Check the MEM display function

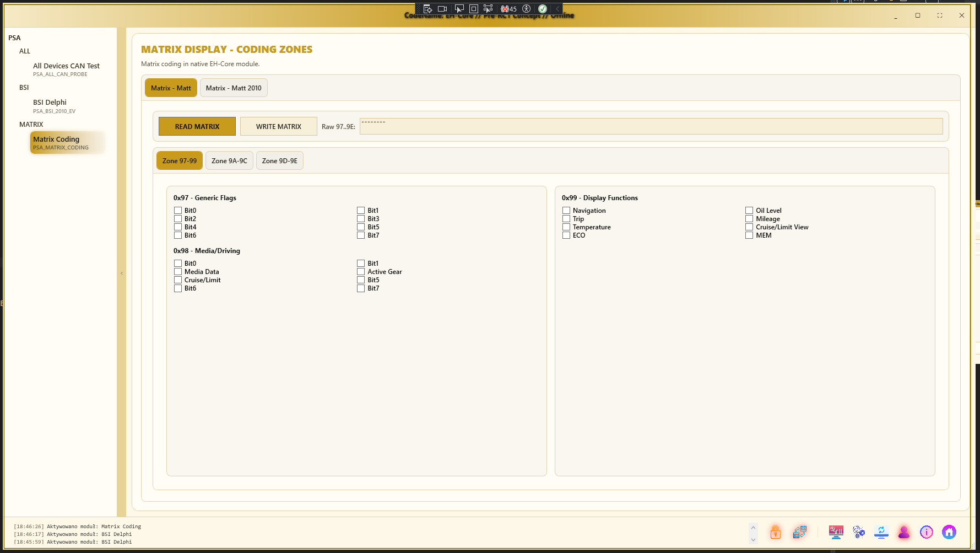click(x=749, y=235)
